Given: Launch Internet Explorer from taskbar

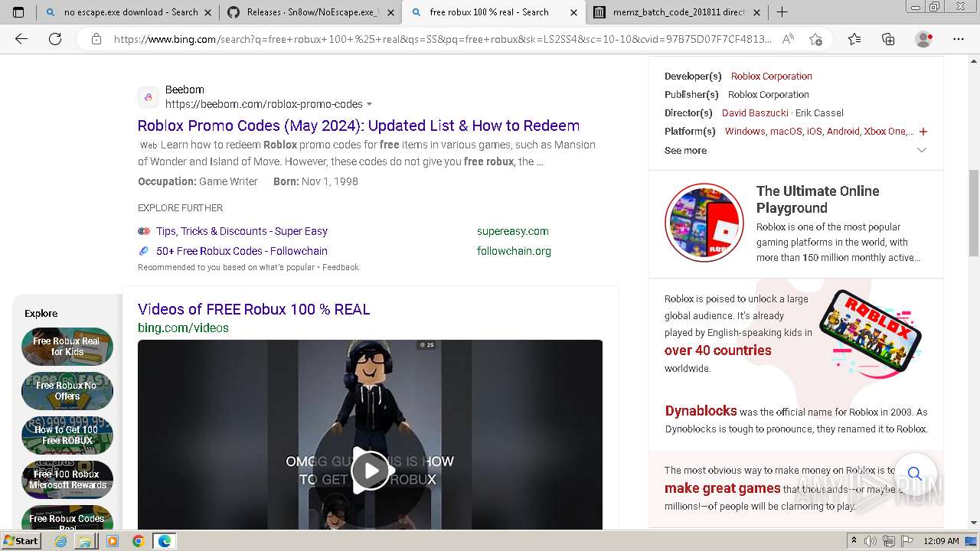Looking at the screenshot, I should click(60, 541).
